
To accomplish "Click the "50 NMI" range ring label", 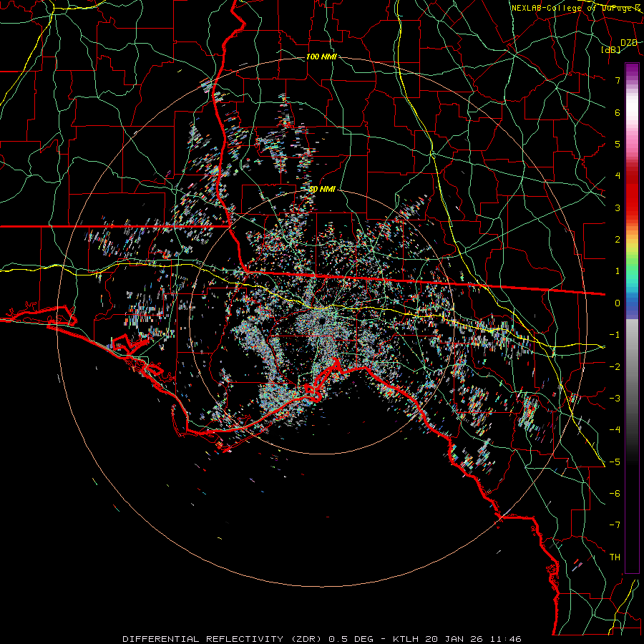I will click(x=322, y=190).
